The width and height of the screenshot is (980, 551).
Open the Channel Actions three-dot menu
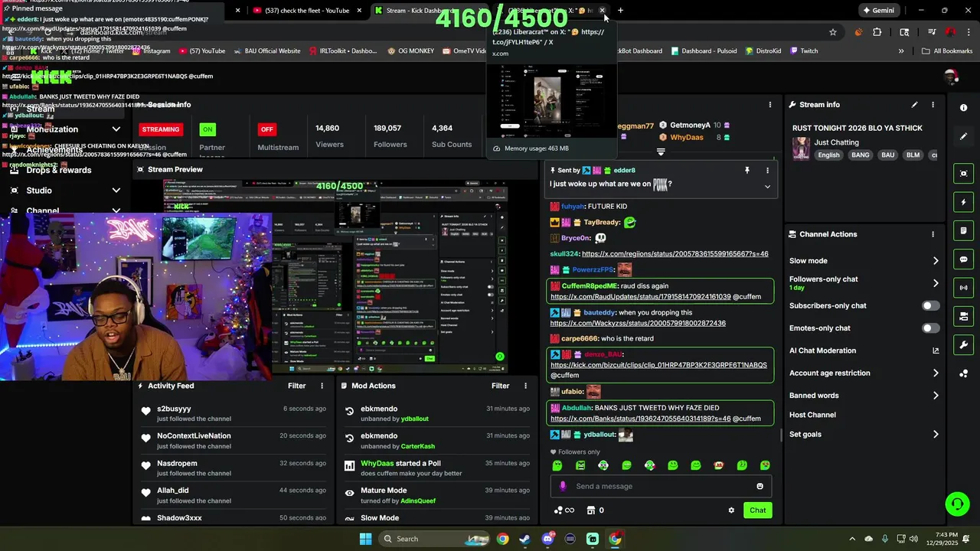(x=933, y=234)
